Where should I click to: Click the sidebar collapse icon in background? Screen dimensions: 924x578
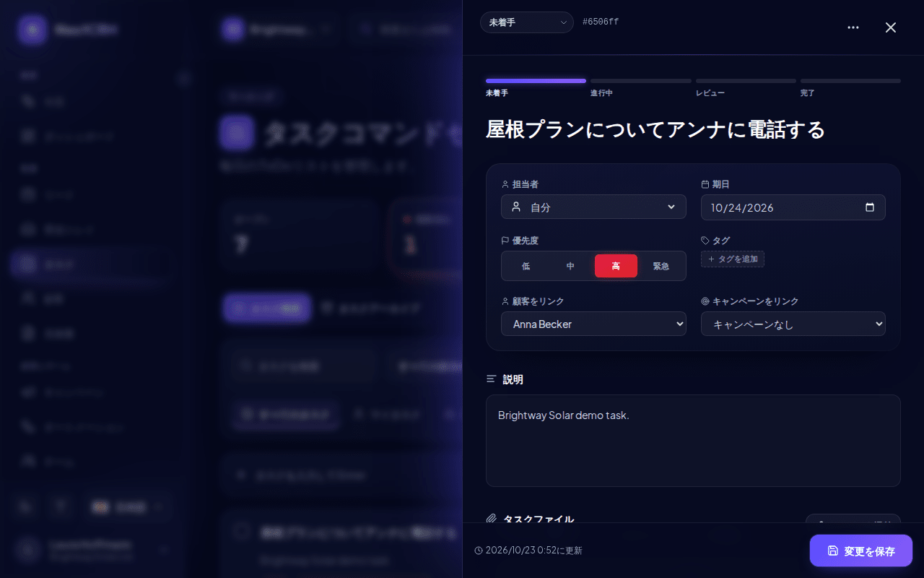tap(184, 78)
